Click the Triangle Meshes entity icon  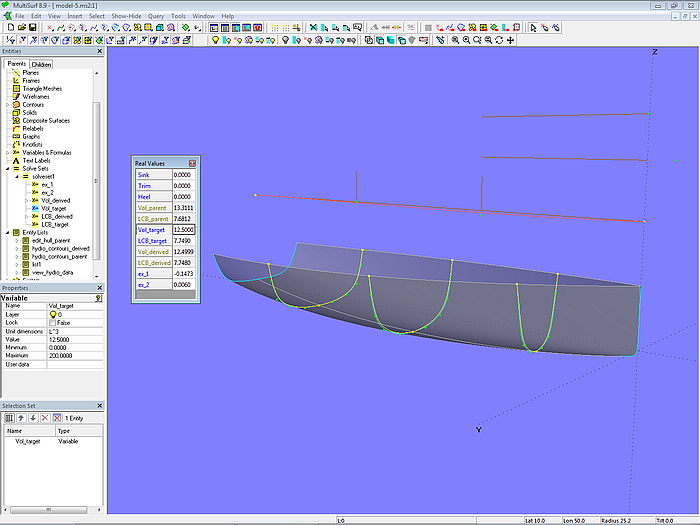[15, 88]
